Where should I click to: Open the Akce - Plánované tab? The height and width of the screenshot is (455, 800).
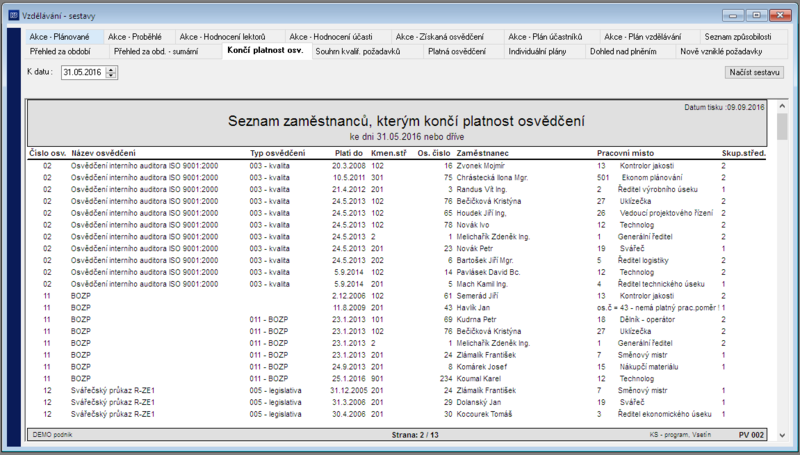click(x=64, y=37)
